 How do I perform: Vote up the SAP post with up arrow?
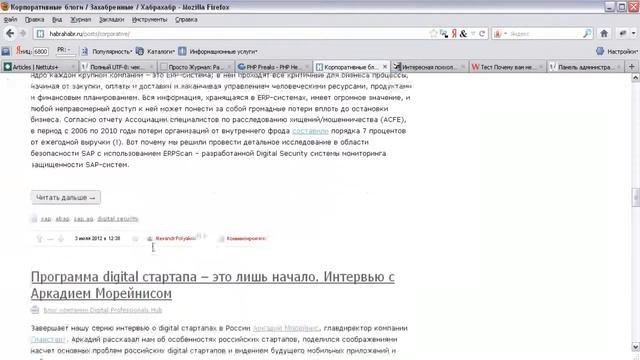(x=40, y=239)
